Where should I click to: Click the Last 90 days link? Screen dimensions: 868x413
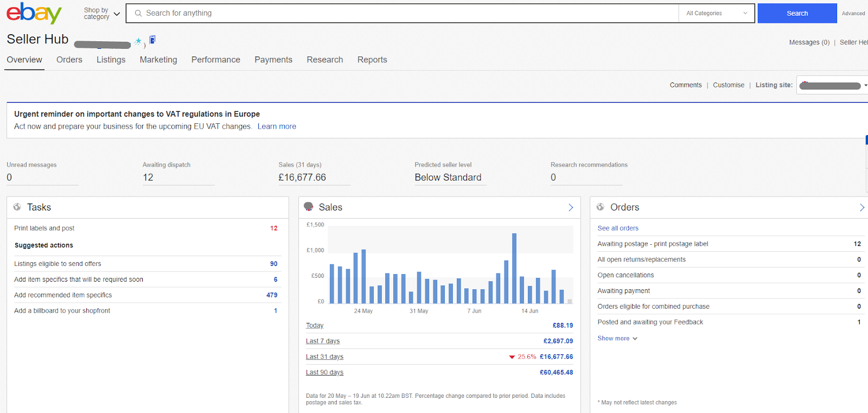point(324,373)
